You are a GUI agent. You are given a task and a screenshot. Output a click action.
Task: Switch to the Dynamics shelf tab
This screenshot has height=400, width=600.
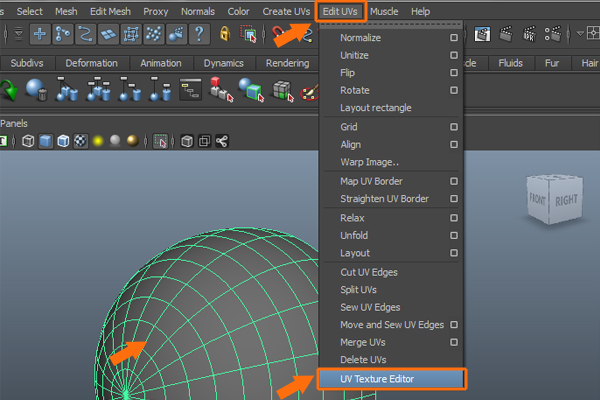point(223,63)
